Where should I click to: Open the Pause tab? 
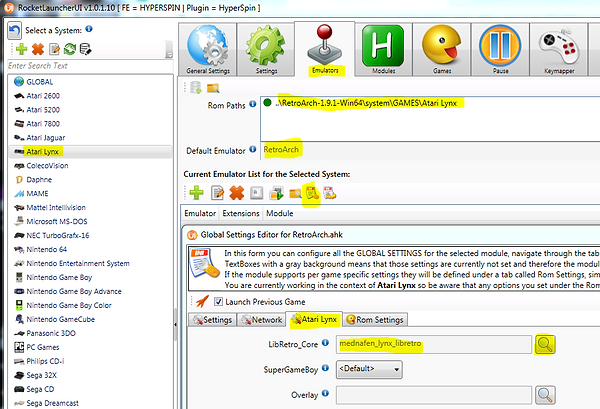tap(501, 49)
